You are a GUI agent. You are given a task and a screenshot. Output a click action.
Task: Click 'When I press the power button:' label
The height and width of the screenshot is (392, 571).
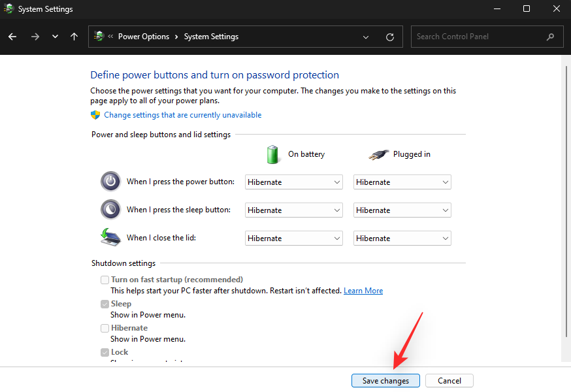(180, 182)
